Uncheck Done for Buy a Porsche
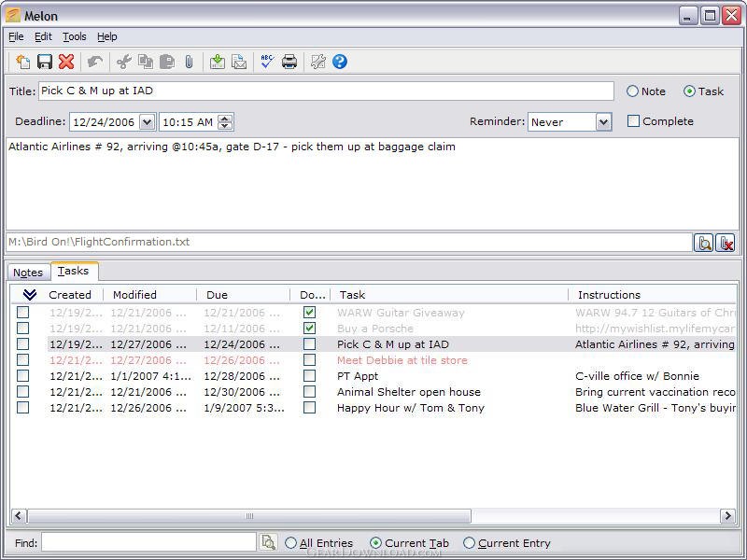 (310, 329)
